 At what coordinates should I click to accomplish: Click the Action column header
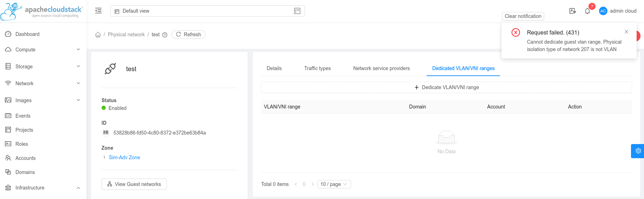pos(575,107)
